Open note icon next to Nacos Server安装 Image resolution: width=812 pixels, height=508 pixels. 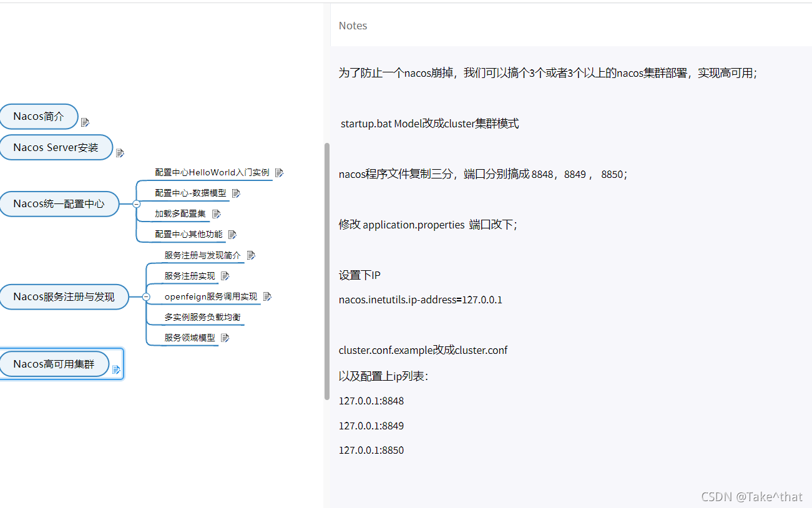pyautogui.click(x=120, y=153)
